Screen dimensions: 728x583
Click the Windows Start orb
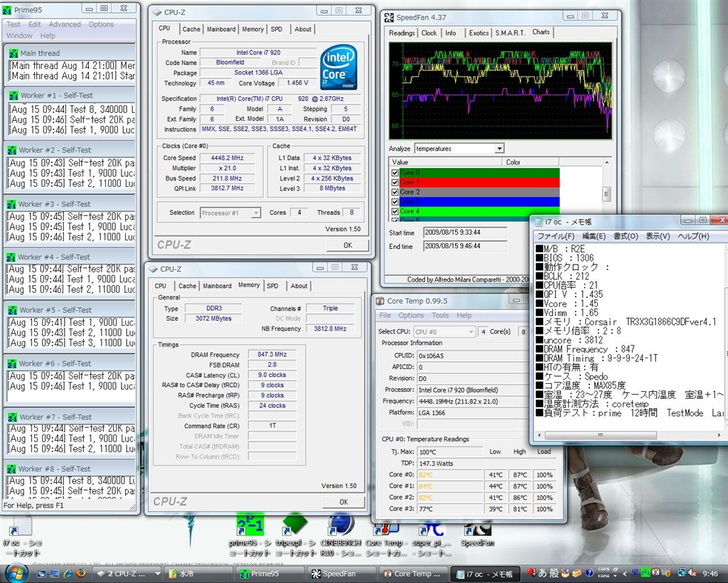click(16, 573)
